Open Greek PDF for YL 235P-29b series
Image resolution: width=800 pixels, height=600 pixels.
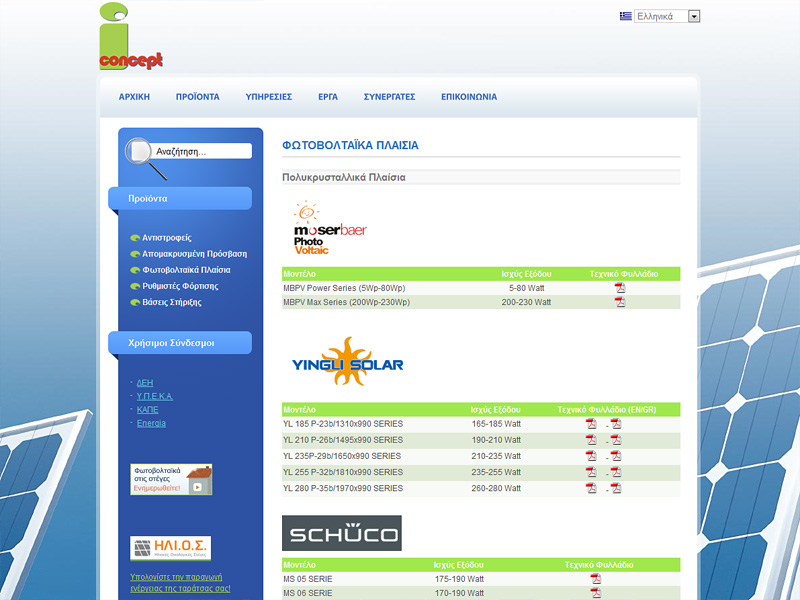coord(616,456)
